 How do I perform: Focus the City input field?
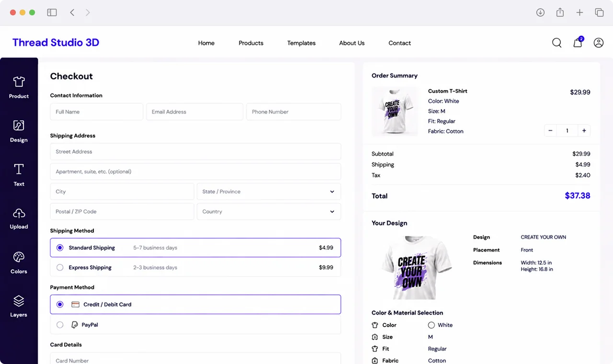click(x=122, y=192)
